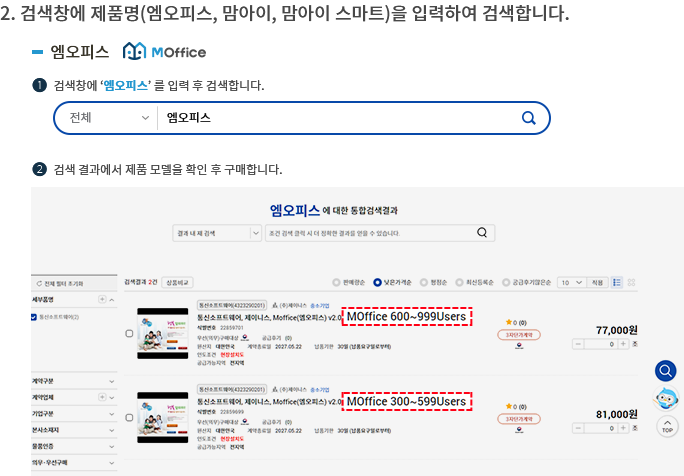Click 3자단가계약 badge on 77,000원 item
This screenshot has height=476, width=684.
point(519,335)
